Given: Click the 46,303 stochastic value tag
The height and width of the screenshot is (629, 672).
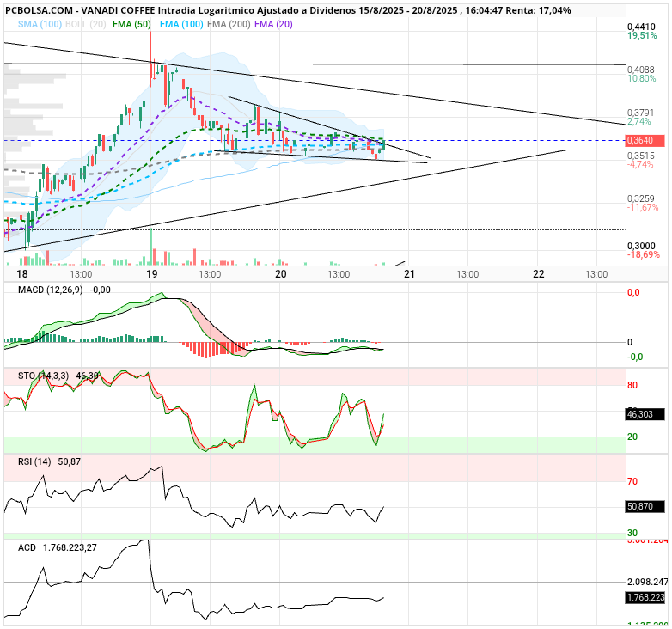Looking at the screenshot, I should pos(645,414).
